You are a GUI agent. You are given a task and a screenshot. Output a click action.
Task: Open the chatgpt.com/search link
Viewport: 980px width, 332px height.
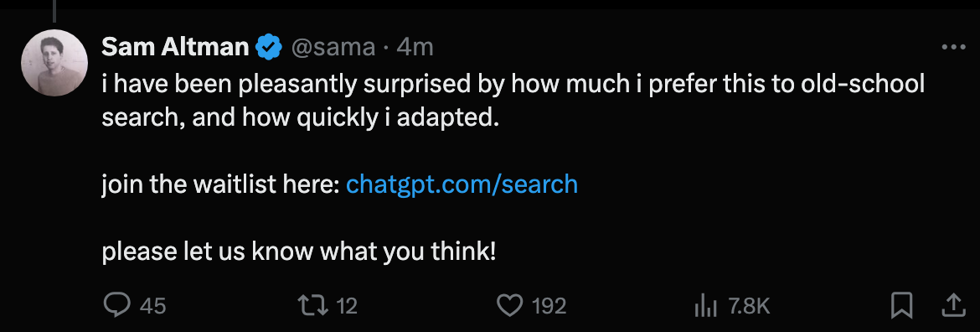pyautogui.click(x=462, y=184)
